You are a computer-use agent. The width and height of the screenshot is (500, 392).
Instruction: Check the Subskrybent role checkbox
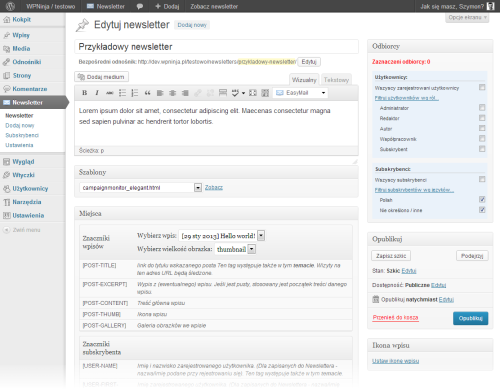(482, 149)
